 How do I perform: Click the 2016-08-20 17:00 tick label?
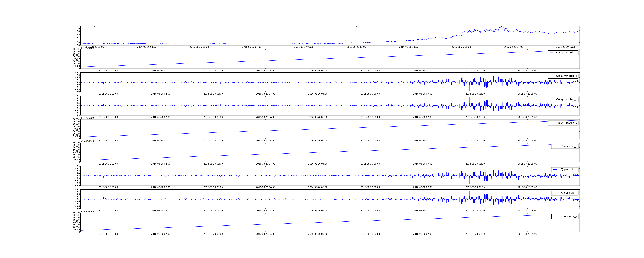click(x=513, y=47)
